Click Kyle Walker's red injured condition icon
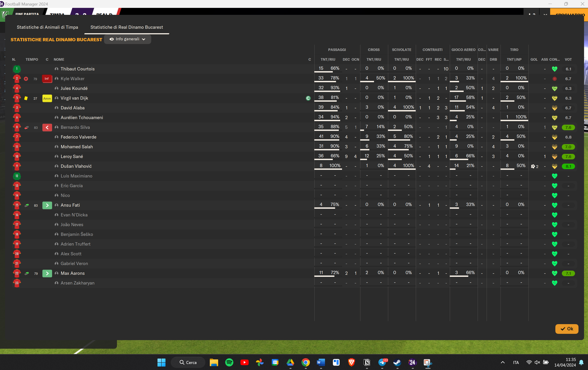588x370 pixels. coord(555,79)
